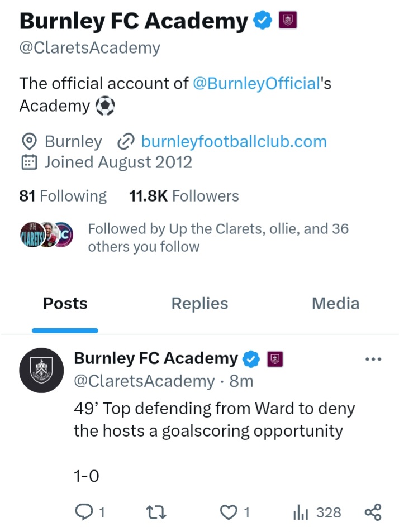The width and height of the screenshot is (399, 532).
Task: Switch to the Replies tab
Action: click(x=199, y=304)
